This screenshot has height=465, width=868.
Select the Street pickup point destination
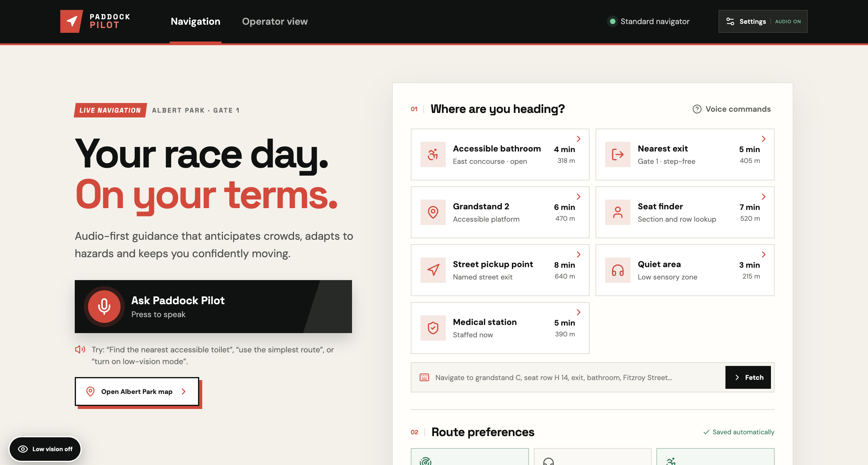(x=500, y=270)
